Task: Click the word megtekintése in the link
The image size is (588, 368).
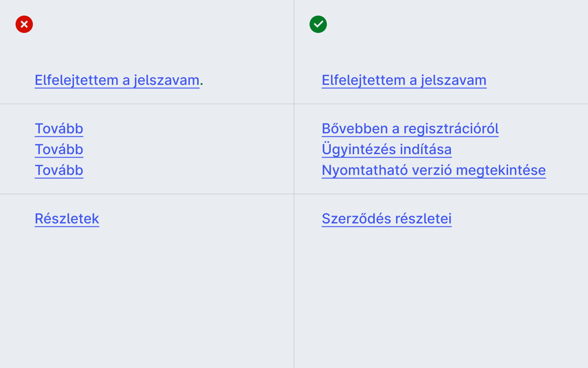Action: click(x=501, y=170)
